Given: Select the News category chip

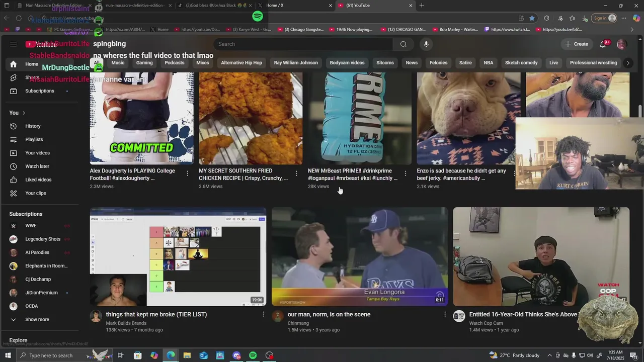Looking at the screenshot, I should coord(412,63).
